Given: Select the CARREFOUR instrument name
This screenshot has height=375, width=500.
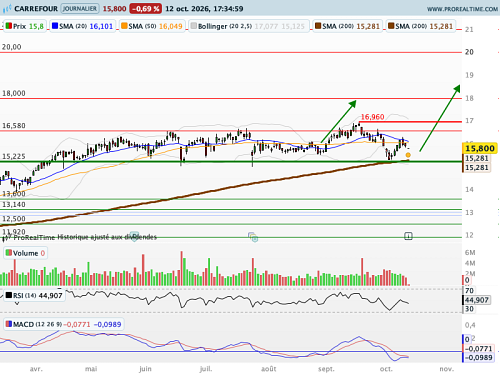Looking at the screenshot, I should [36, 9].
